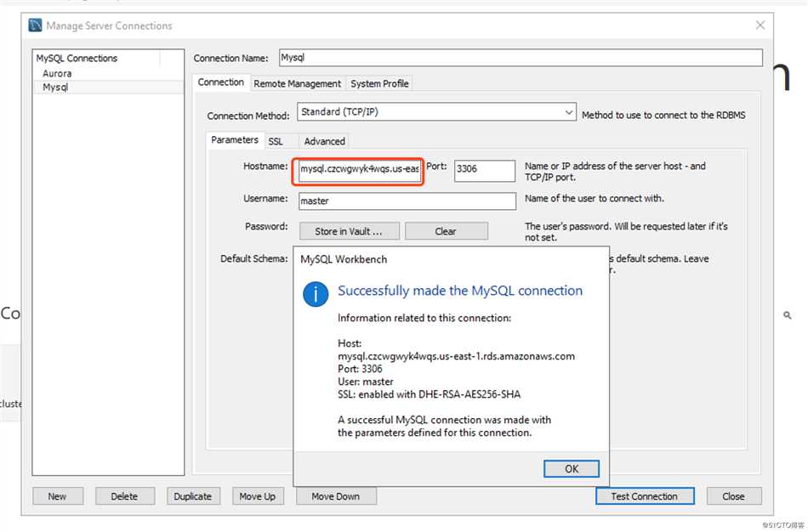Click the 'User: master' line in the dialog

366,382
